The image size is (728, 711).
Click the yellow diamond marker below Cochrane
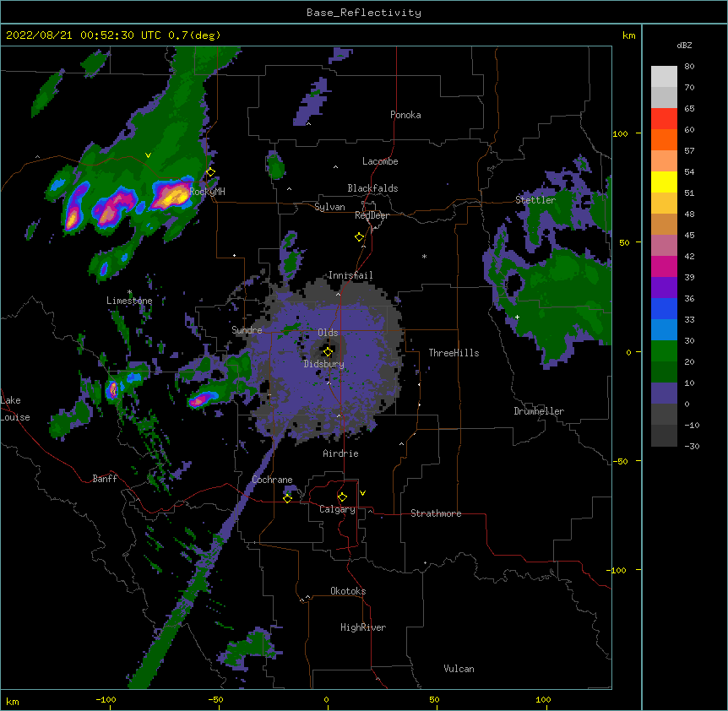click(x=287, y=498)
